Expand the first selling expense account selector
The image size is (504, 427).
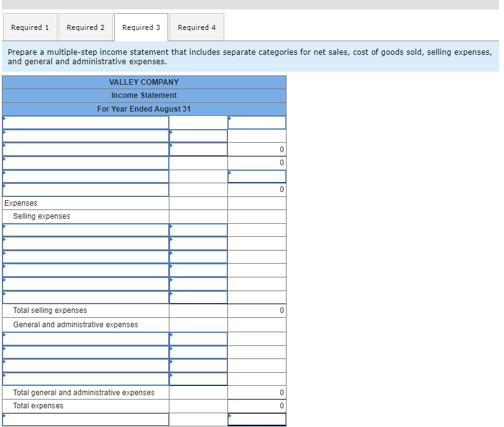[x=85, y=230]
